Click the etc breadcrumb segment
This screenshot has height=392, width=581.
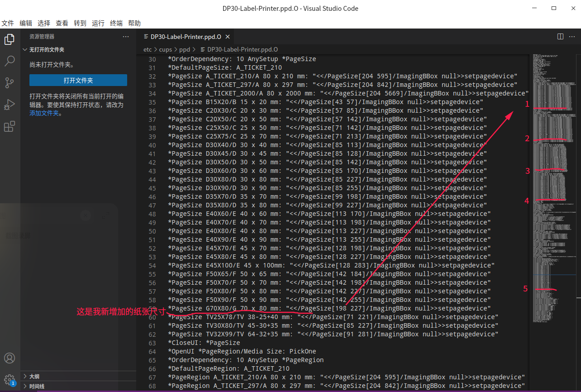(148, 49)
